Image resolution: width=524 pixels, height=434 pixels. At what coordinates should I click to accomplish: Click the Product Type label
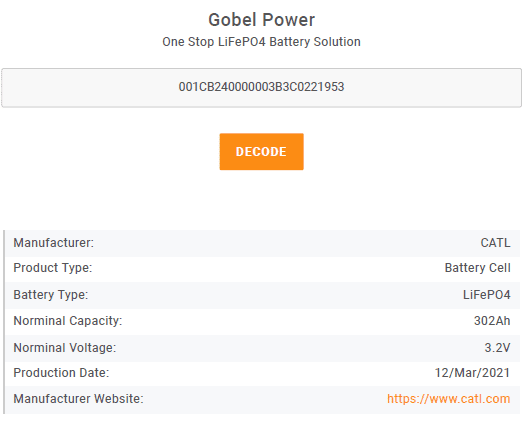52,268
